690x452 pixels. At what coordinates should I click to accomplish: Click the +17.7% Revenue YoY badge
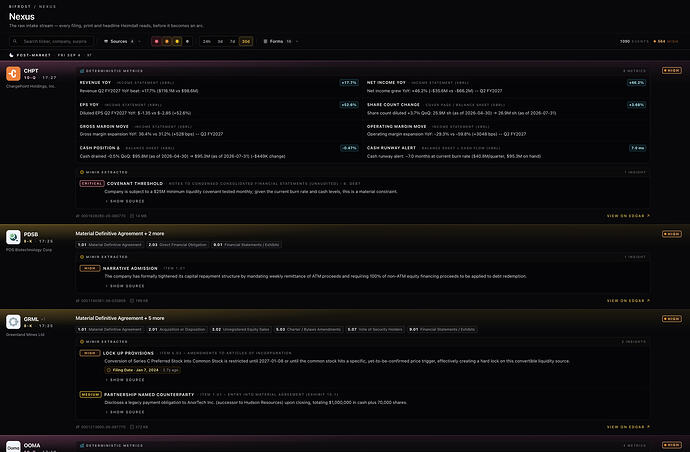point(349,83)
